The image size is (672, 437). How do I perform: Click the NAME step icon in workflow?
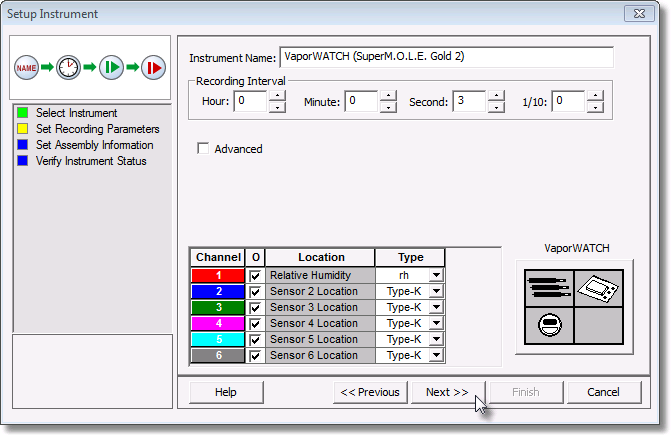[26, 68]
